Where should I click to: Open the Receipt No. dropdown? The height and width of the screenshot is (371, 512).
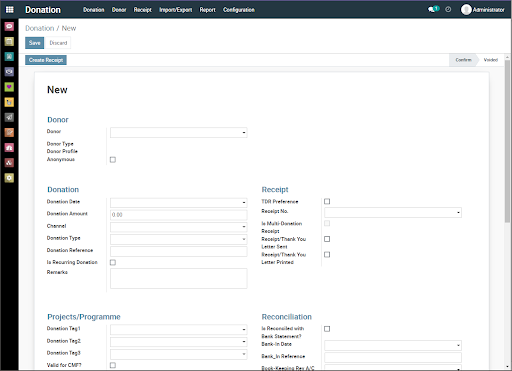393,212
